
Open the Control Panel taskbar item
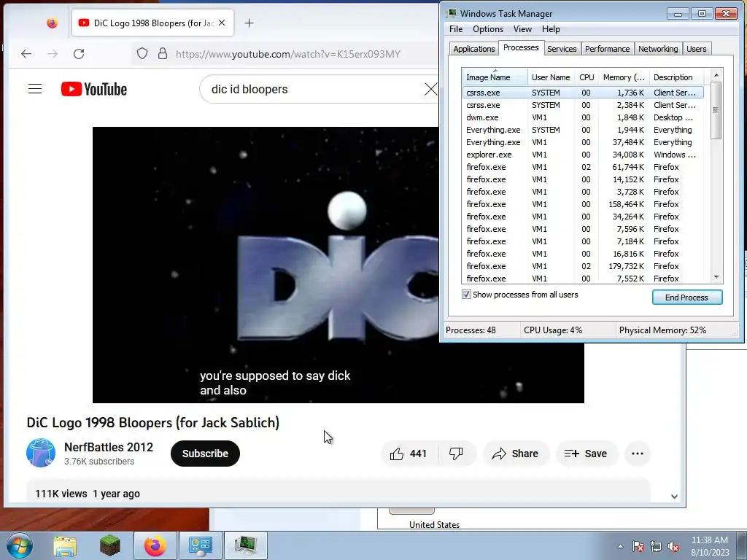pos(201,545)
